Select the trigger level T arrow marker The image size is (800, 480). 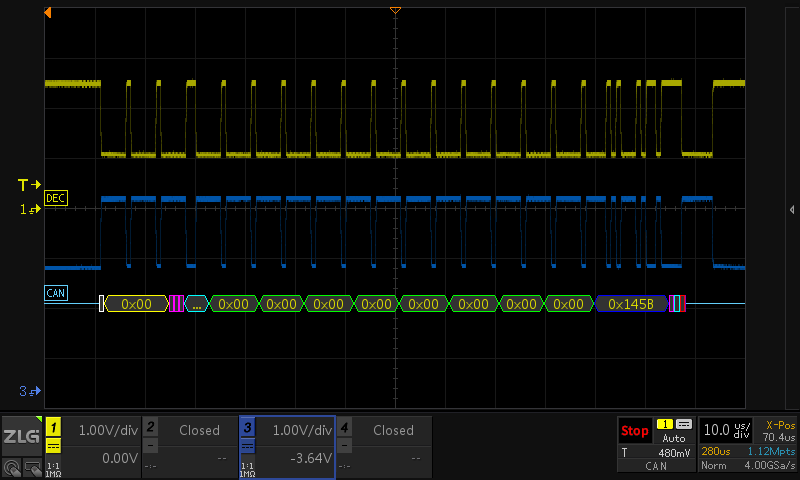pos(29,185)
